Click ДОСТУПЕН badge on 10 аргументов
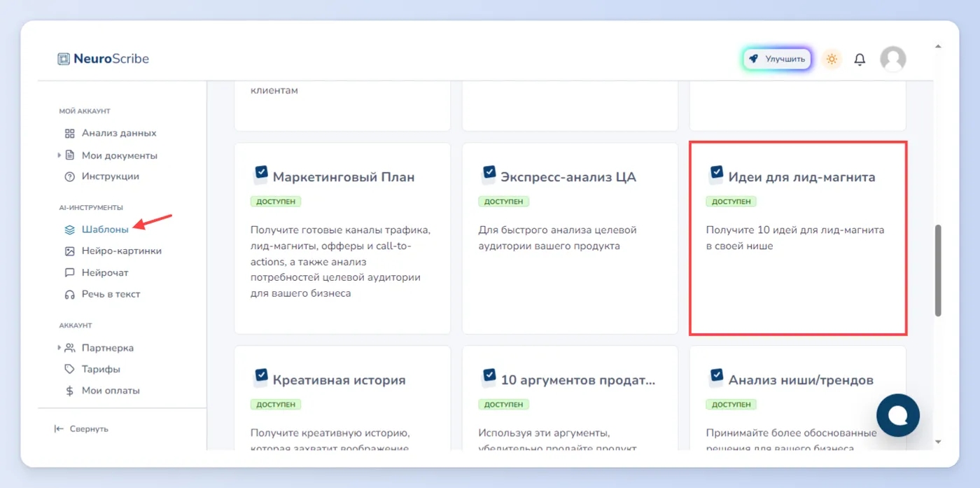980x488 pixels. click(504, 405)
